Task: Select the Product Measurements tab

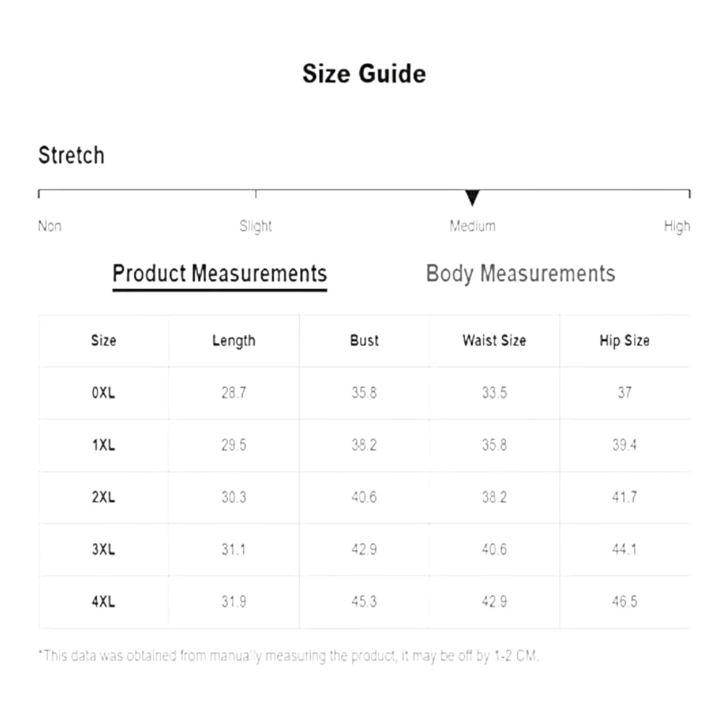Action: pos(220,274)
